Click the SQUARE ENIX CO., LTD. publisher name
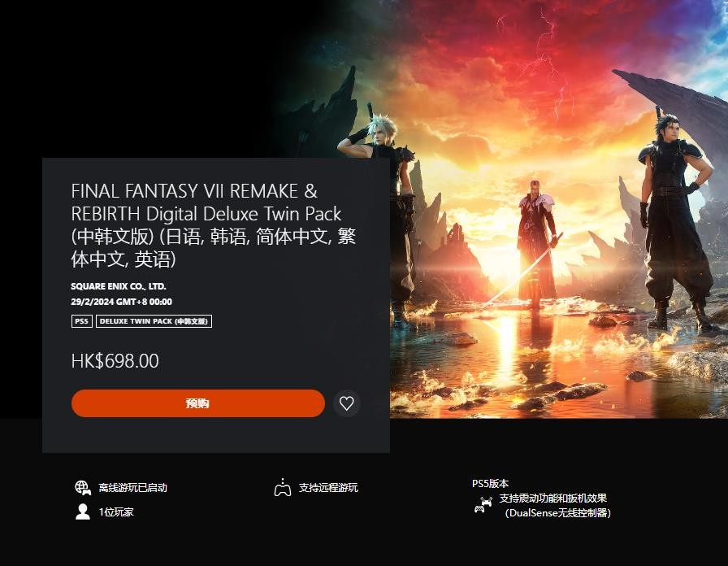728x566 pixels. [119, 286]
